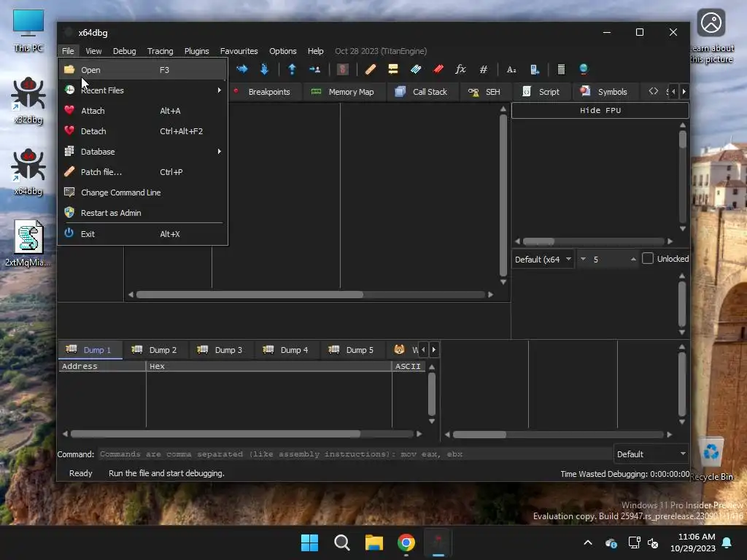Enable the Unlocked checkbox

[x=648, y=259]
